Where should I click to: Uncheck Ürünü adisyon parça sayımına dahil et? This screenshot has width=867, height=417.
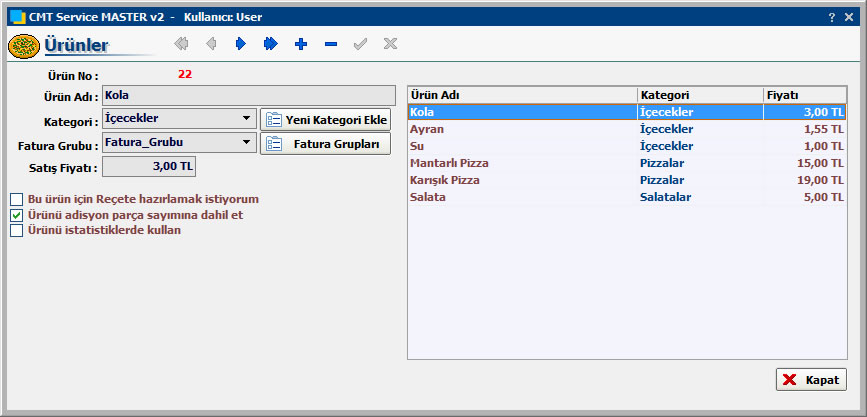pos(17,215)
